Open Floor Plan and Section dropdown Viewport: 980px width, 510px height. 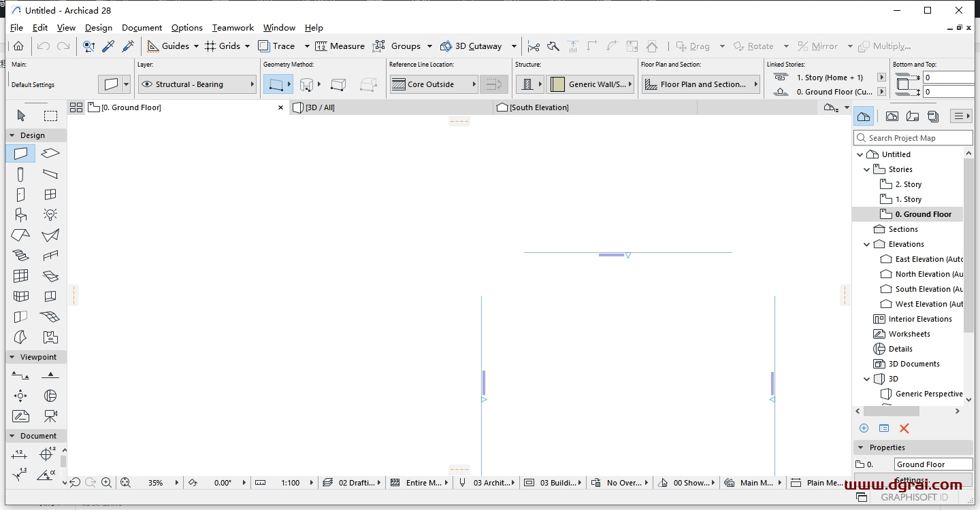point(700,84)
